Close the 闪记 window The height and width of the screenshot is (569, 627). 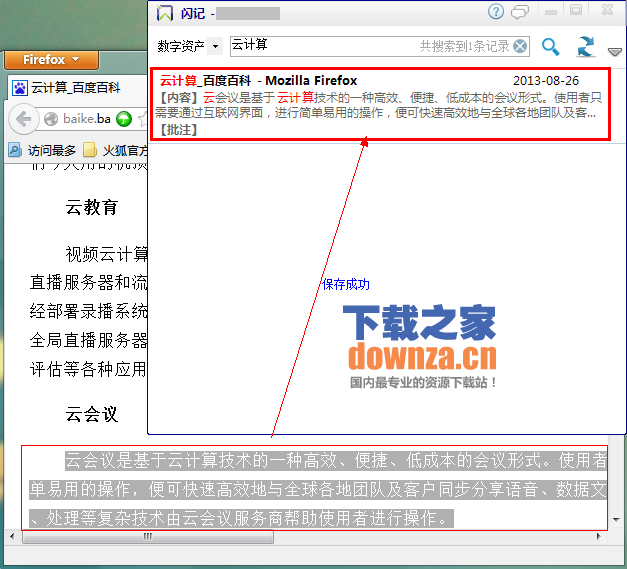pos(607,10)
